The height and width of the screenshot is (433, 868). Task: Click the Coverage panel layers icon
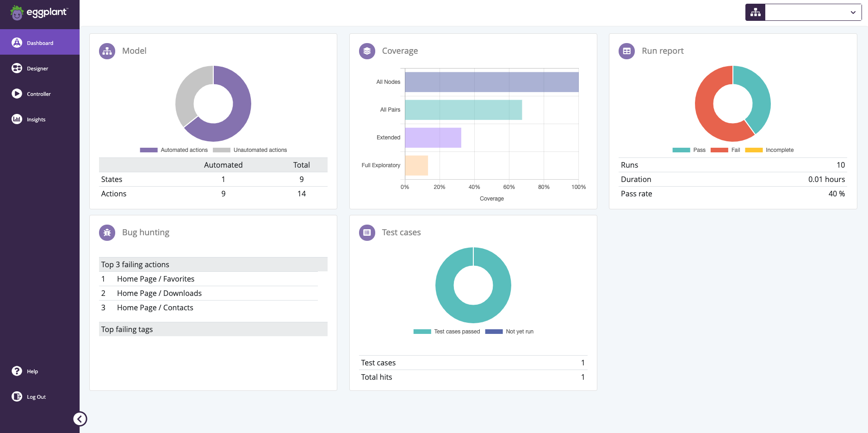[367, 51]
